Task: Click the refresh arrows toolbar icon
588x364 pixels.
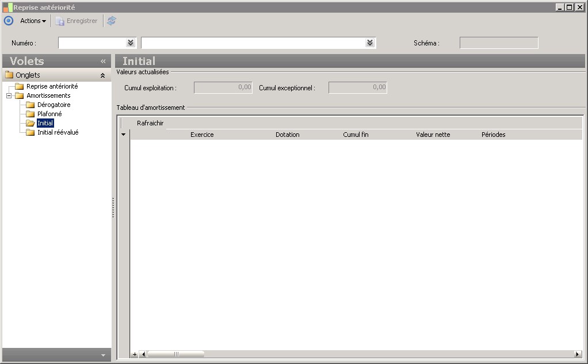Action: coord(112,21)
